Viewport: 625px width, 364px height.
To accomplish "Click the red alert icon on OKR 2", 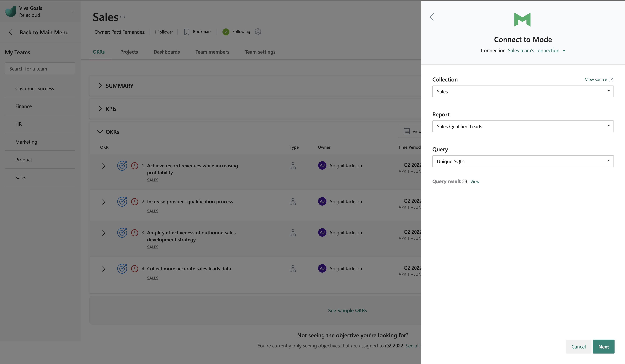I will [135, 202].
